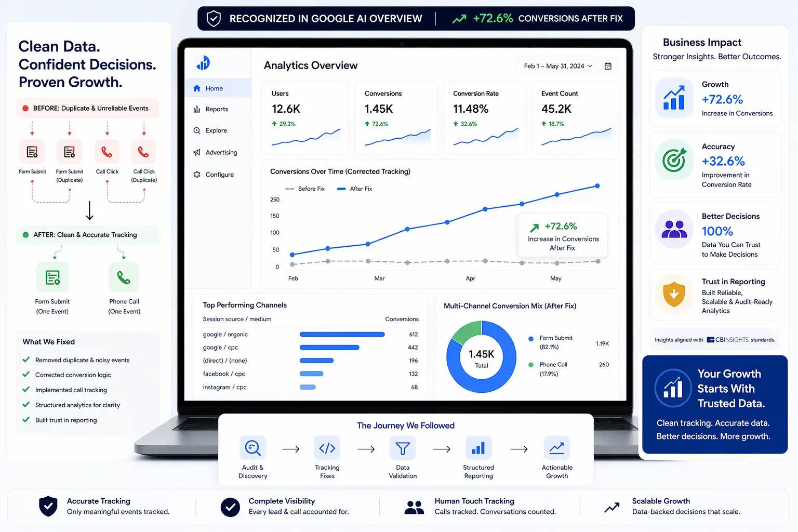
Task: Click the Data Validation funnel icon
Action: point(403,448)
